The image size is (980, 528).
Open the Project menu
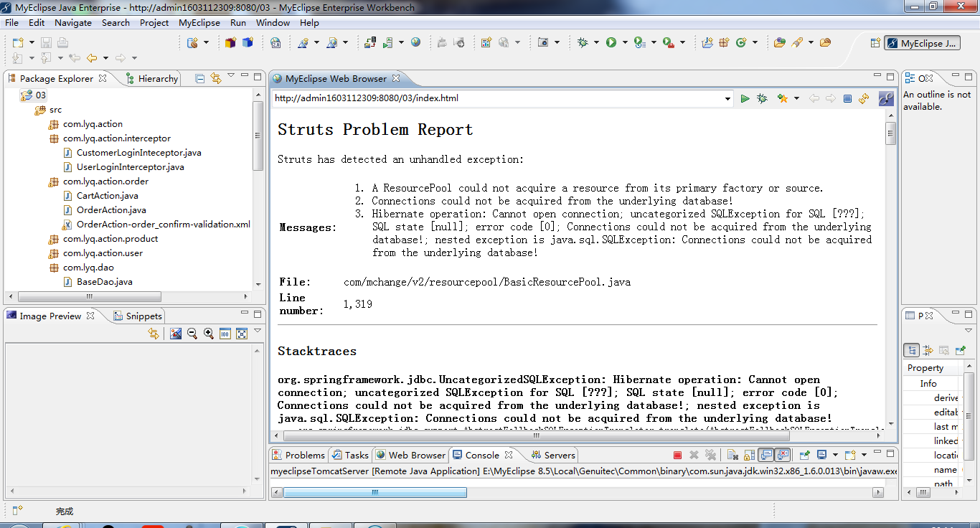pyautogui.click(x=154, y=22)
